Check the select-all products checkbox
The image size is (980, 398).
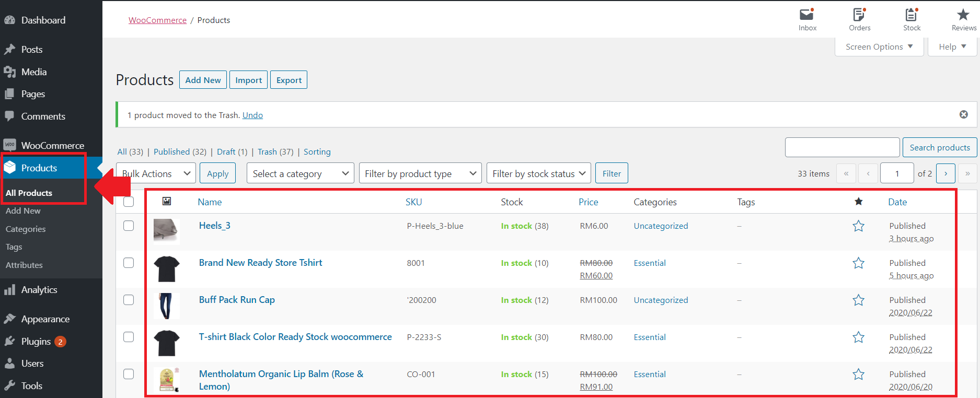pos(129,202)
